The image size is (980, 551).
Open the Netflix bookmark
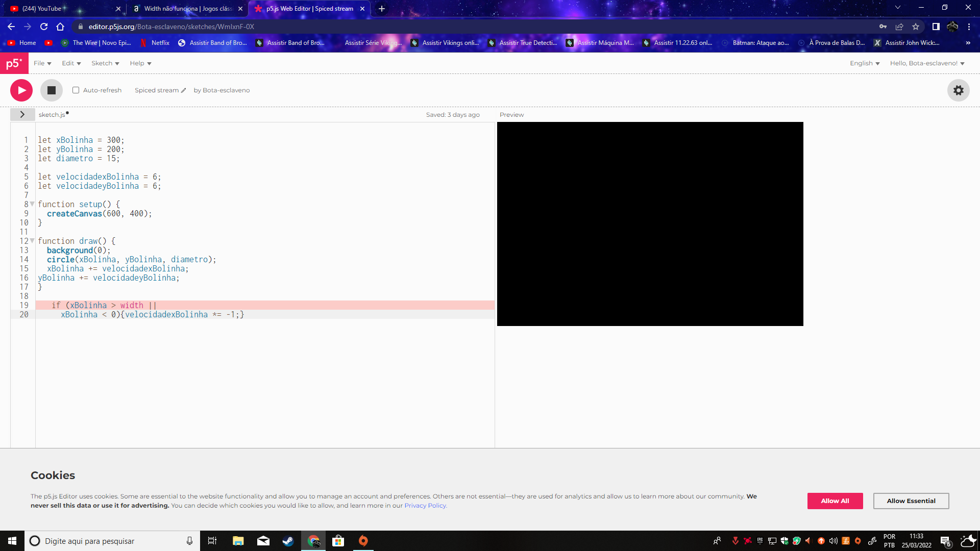tap(155, 43)
